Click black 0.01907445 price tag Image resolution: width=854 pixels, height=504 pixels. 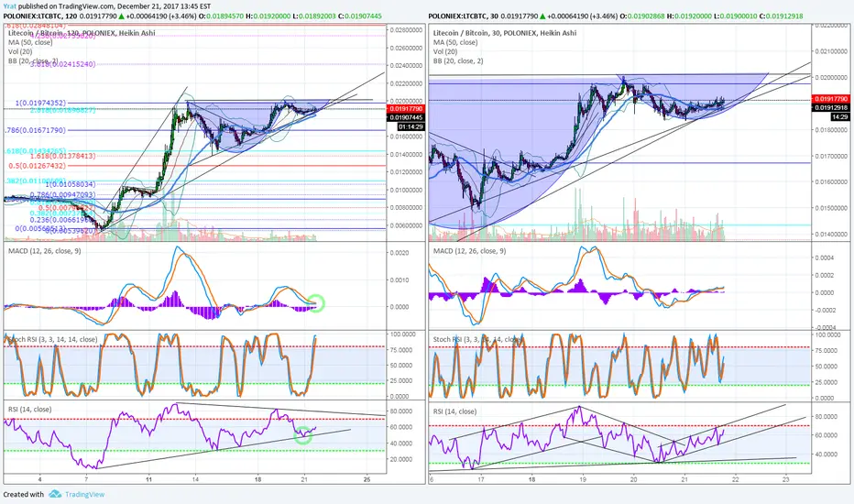coord(406,117)
